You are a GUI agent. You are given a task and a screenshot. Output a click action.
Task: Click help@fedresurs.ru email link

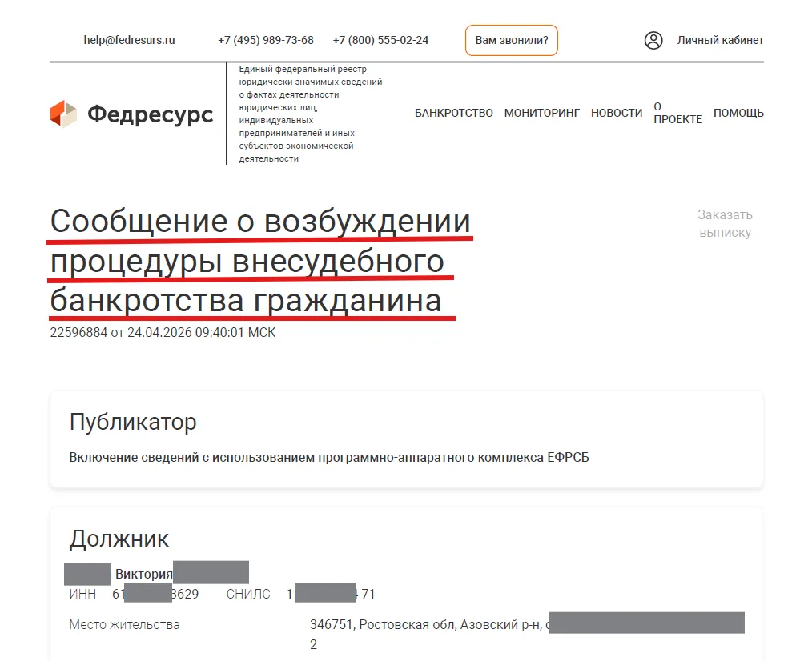(130, 40)
